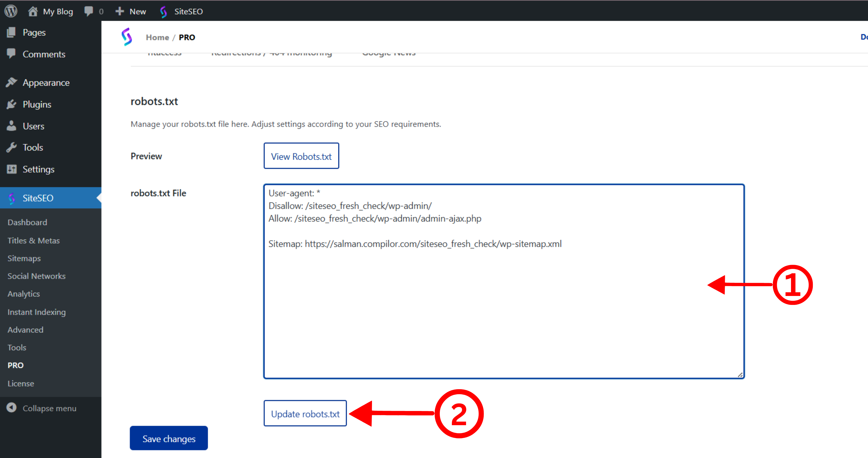
Task: Open Titles & Metas submenu
Action: coord(34,241)
